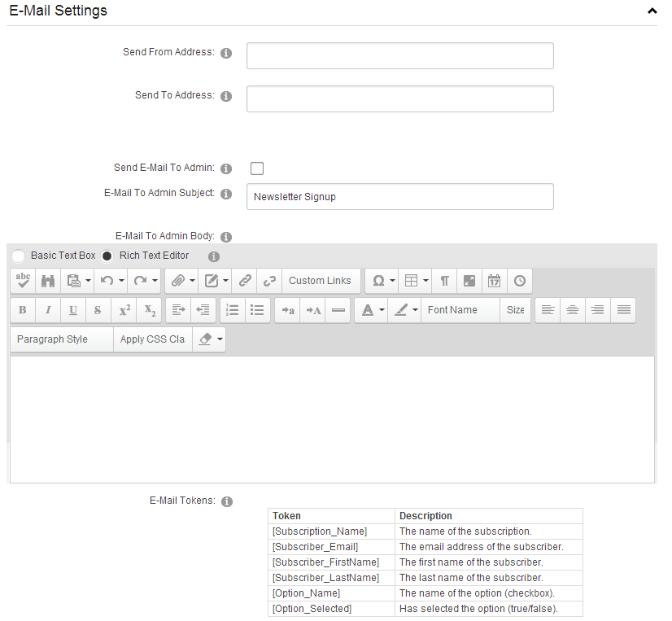
Task: Click the Send To Address field
Action: (399, 99)
